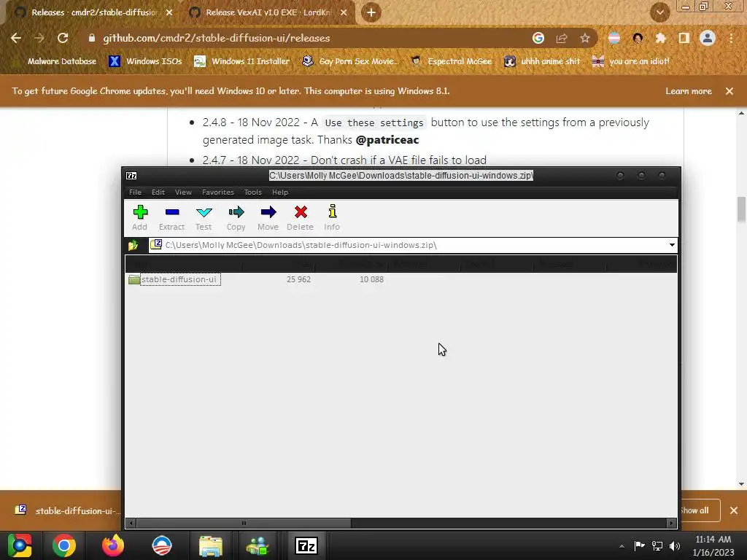This screenshot has height=560, width=747.
Task: Open the Info properties icon
Action: click(x=332, y=217)
